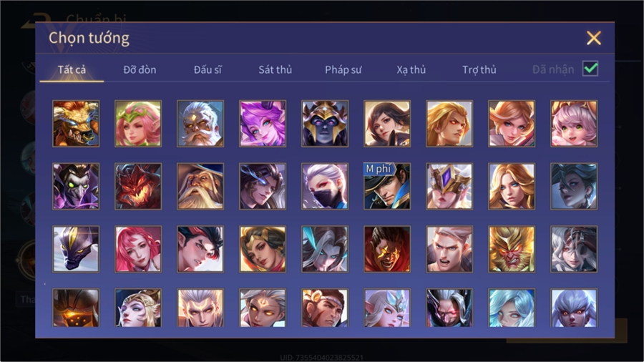The height and width of the screenshot is (362, 644).
Task: Pick the dark helmeted hero with purple eyes
Action: pos(325,124)
